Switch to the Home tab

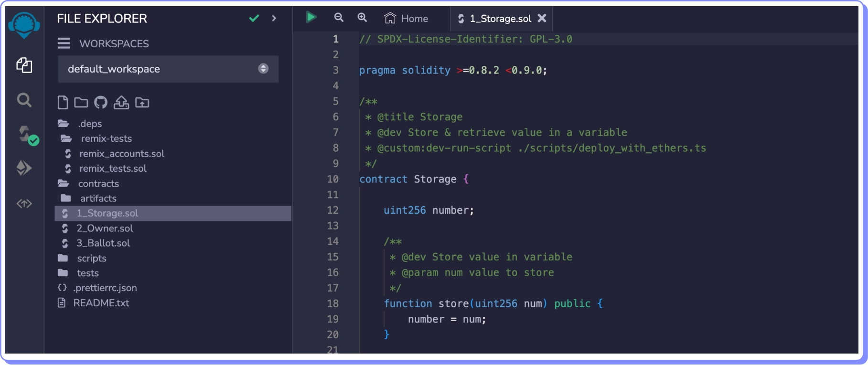point(407,19)
